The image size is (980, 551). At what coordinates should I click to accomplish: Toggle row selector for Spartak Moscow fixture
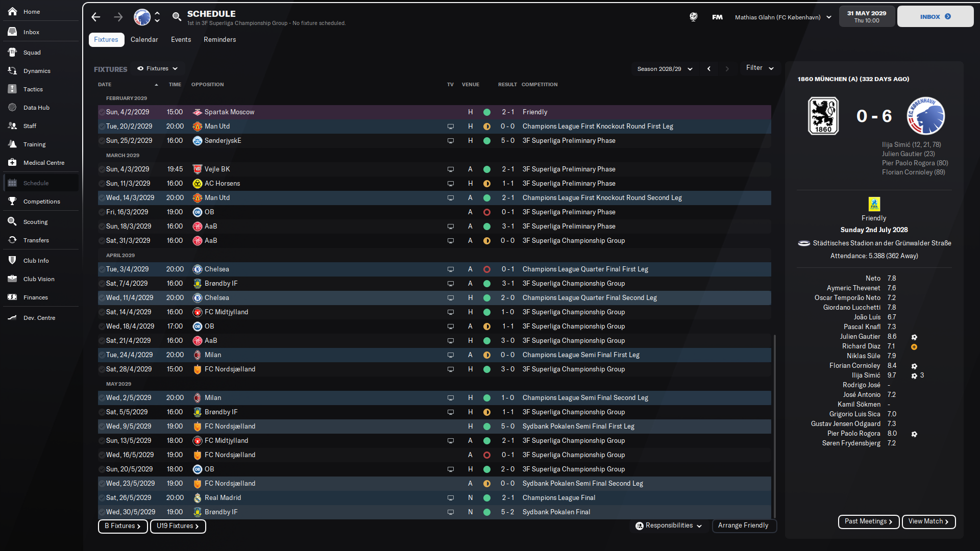click(102, 112)
